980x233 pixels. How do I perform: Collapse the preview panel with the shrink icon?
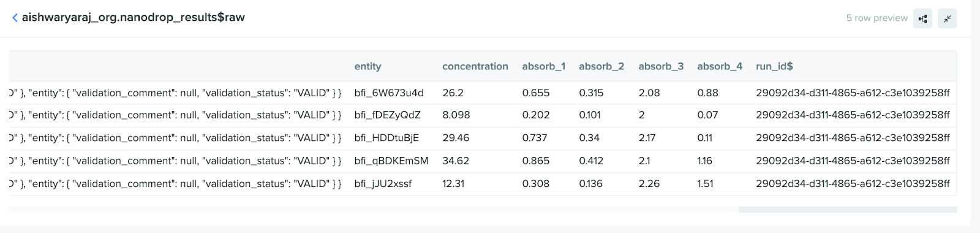pos(948,18)
